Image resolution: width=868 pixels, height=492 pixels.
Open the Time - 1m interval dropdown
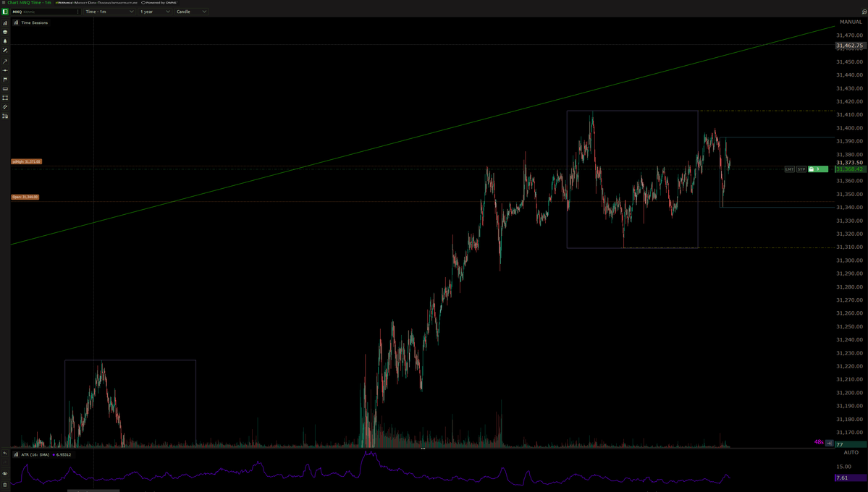(x=109, y=12)
